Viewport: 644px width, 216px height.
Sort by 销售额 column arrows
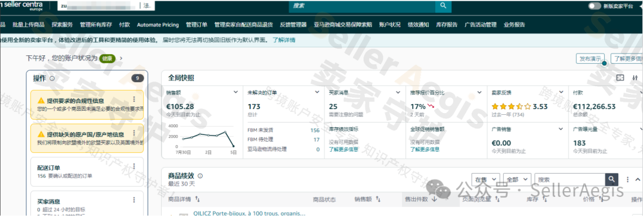pos(378,199)
